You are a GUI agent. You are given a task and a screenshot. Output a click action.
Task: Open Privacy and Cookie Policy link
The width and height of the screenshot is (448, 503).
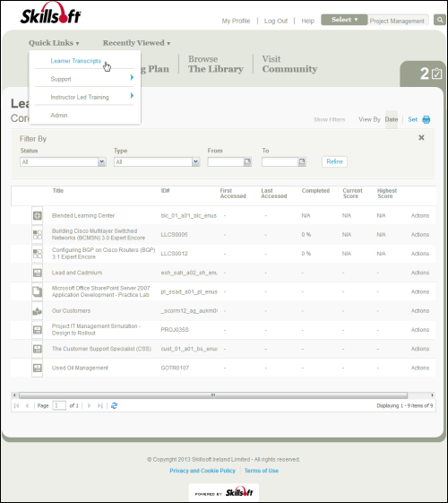pyautogui.click(x=202, y=471)
